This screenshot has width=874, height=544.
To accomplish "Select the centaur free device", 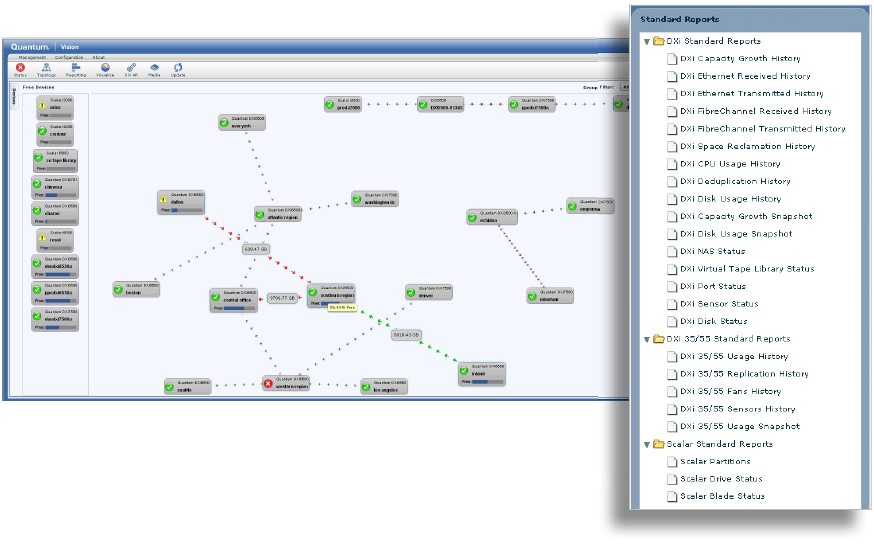I will [x=55, y=134].
